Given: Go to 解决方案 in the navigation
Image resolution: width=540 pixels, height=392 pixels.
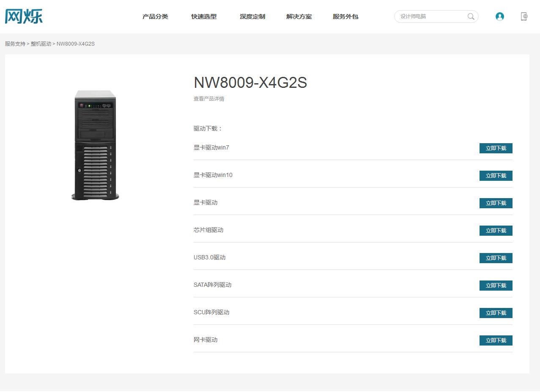Looking at the screenshot, I should coord(299,16).
